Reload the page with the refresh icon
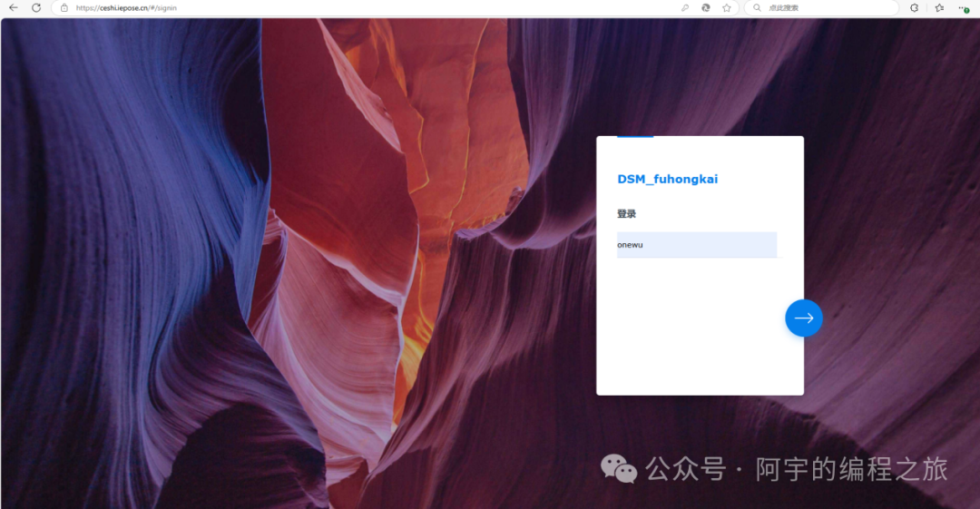The width and height of the screenshot is (980, 509). (36, 7)
